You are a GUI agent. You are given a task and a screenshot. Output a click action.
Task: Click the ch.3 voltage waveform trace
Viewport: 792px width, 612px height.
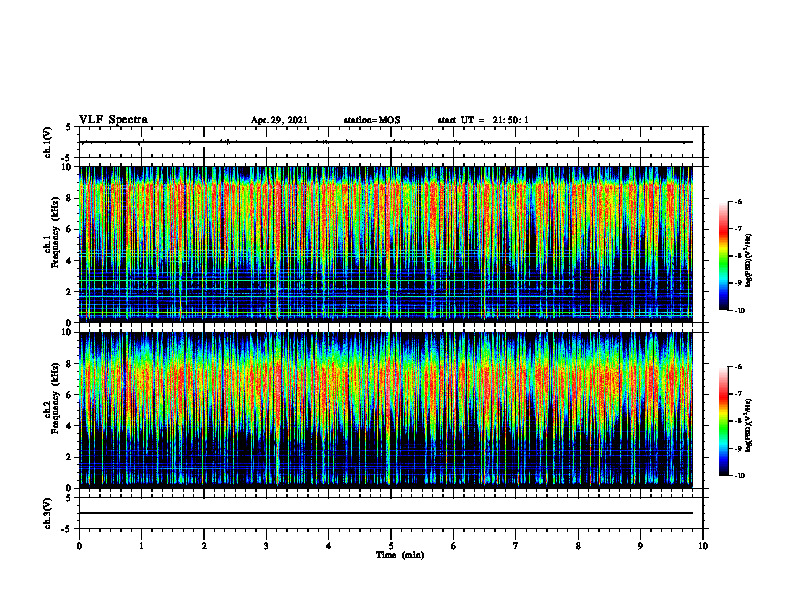[386, 513]
